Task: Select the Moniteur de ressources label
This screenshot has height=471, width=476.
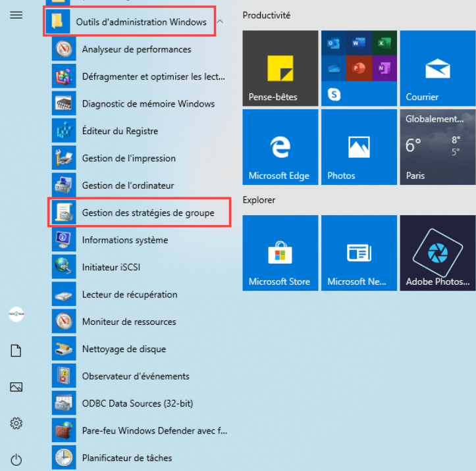Action: click(129, 322)
